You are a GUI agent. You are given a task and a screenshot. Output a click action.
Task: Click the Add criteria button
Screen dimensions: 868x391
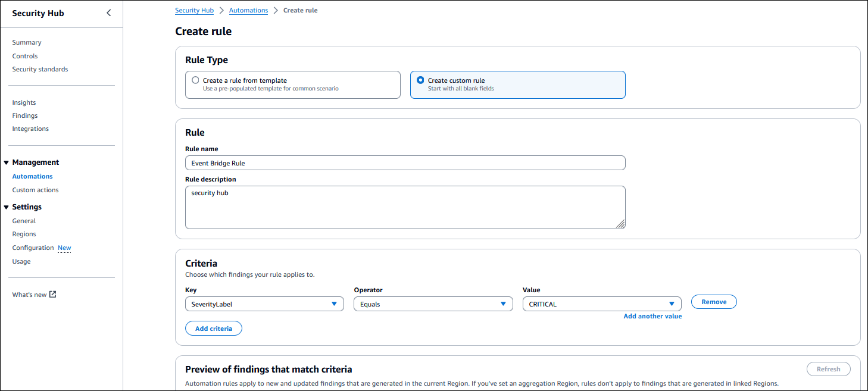213,328
